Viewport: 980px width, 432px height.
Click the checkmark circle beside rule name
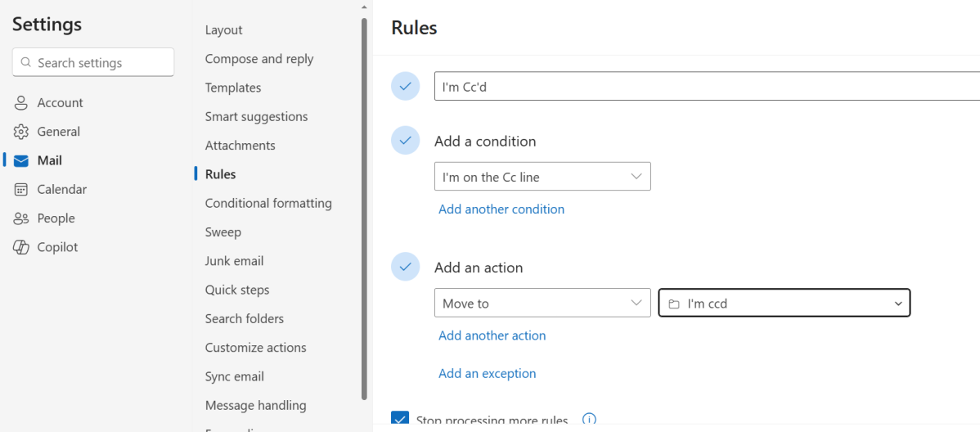coord(405,86)
